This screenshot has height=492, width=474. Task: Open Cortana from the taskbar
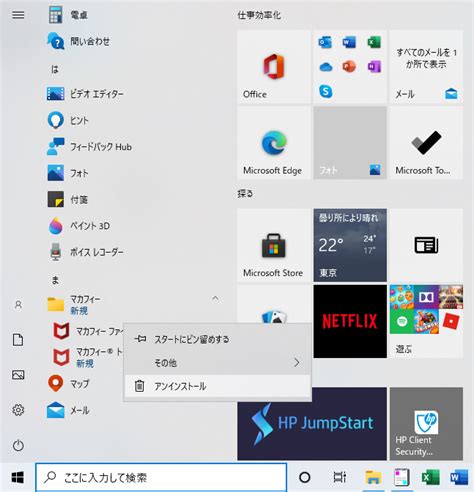tap(305, 477)
